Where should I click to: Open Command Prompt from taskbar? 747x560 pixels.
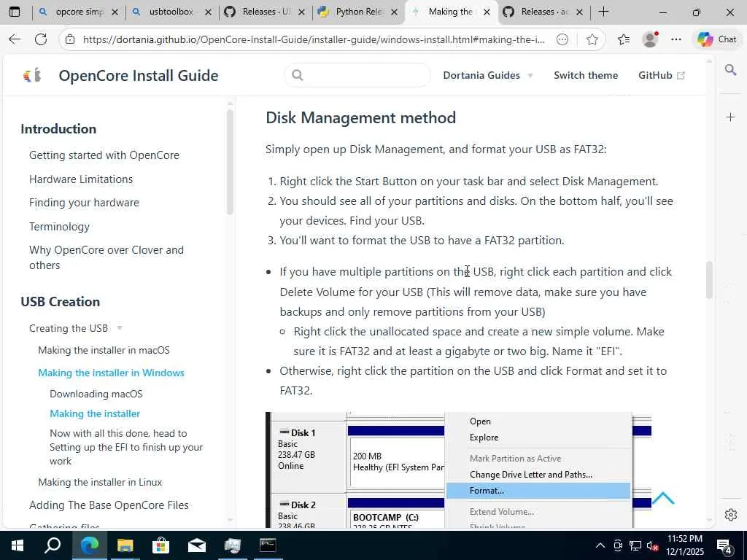coord(268,545)
